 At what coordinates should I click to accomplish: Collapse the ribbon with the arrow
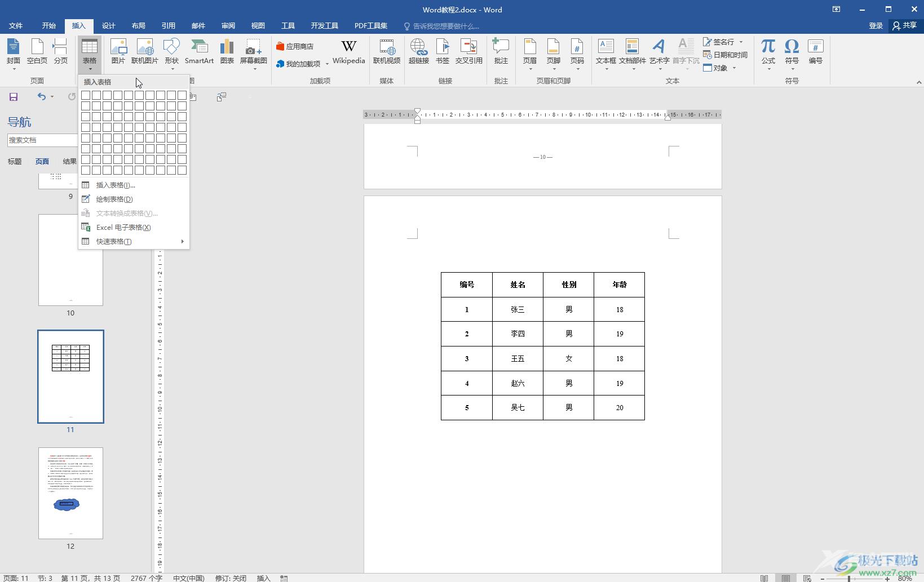pyautogui.click(x=919, y=82)
